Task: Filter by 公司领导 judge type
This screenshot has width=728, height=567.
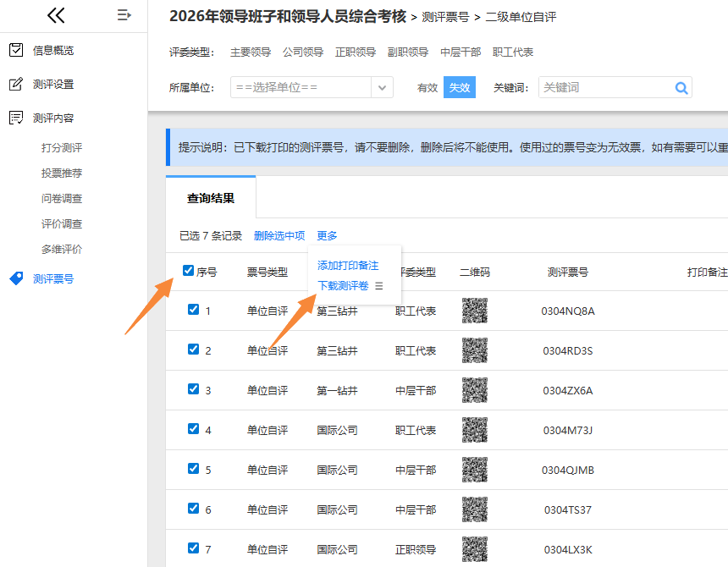Action: [x=303, y=52]
